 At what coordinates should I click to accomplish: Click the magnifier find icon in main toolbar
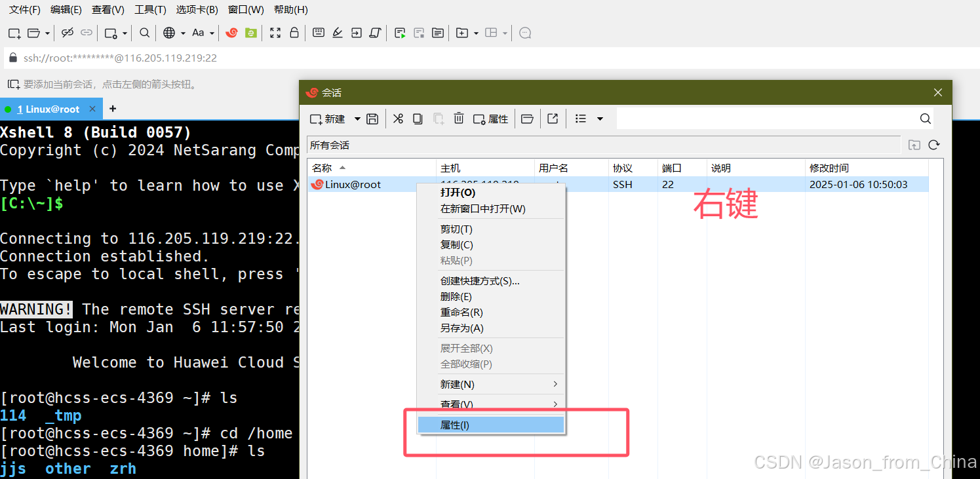pos(145,33)
